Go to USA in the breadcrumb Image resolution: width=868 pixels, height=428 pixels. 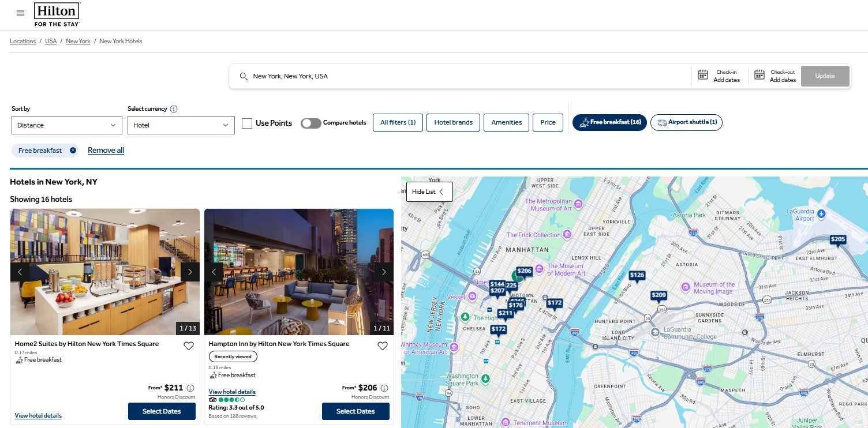51,42
